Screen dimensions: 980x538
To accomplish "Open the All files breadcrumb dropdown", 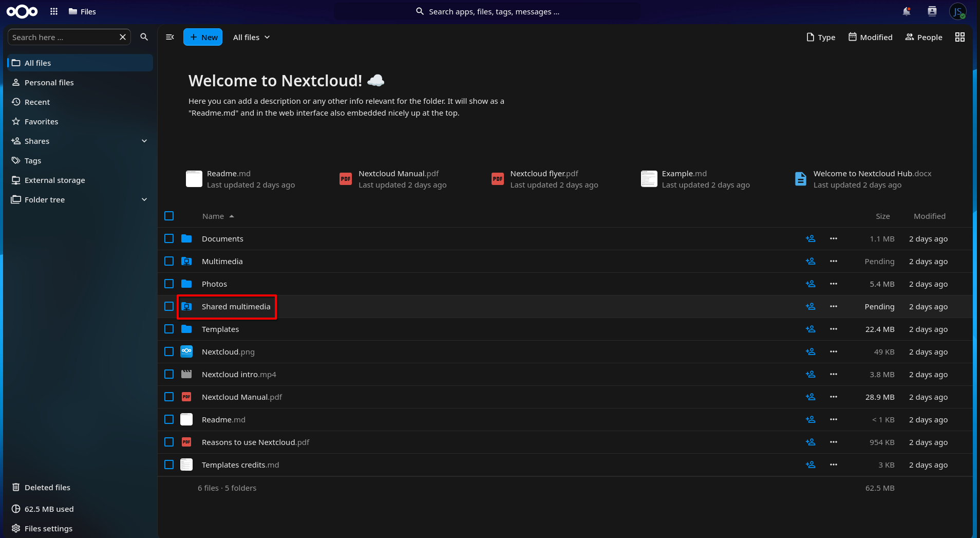I will click(x=252, y=37).
